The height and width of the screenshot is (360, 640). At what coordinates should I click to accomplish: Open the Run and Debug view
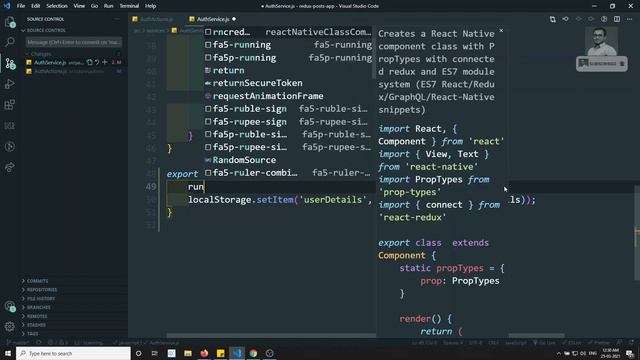point(10,84)
